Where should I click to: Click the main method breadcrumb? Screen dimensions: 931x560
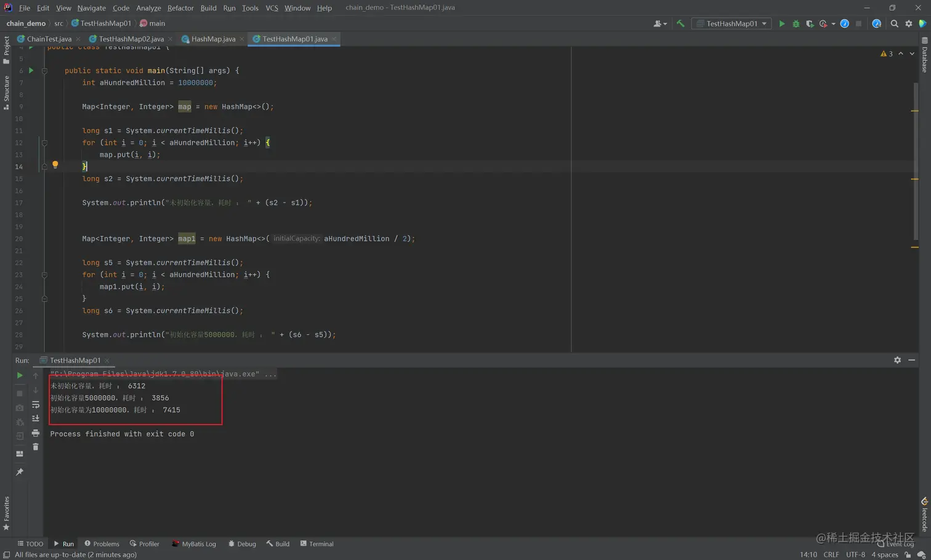point(152,23)
